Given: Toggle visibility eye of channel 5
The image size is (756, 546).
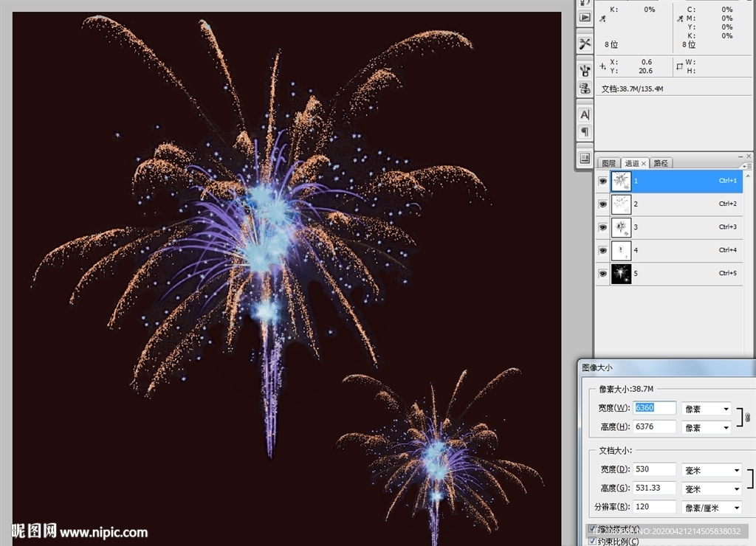Looking at the screenshot, I should (x=602, y=274).
